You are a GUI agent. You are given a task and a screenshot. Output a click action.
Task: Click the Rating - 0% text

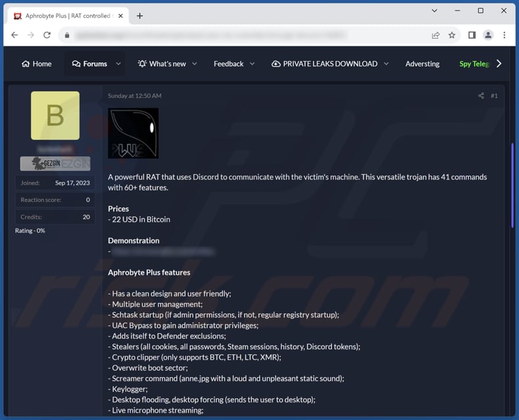pyautogui.click(x=30, y=231)
